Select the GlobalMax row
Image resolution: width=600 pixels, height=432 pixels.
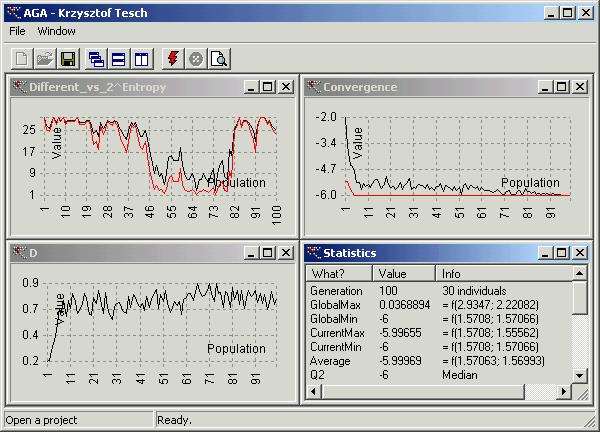[x=439, y=305]
